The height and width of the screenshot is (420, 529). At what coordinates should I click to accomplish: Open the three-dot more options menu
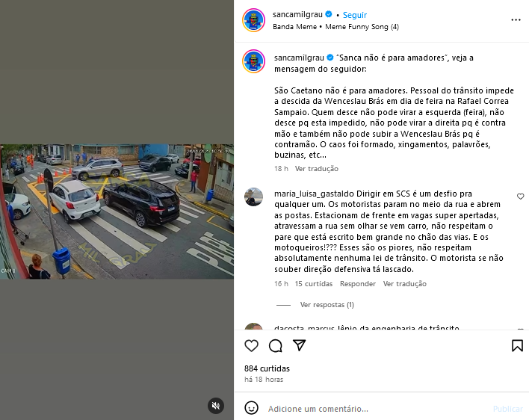click(516, 20)
